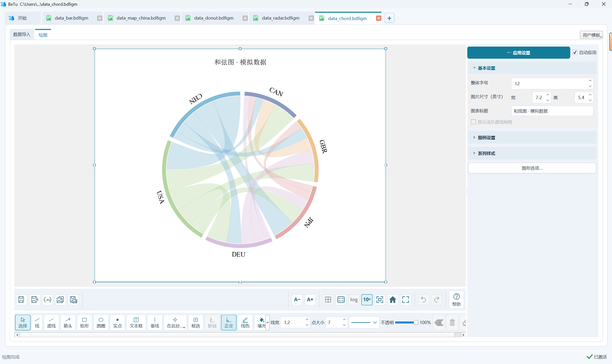
Task: Enable 显示浅灰虚线网格 checkbox
Action: click(473, 122)
